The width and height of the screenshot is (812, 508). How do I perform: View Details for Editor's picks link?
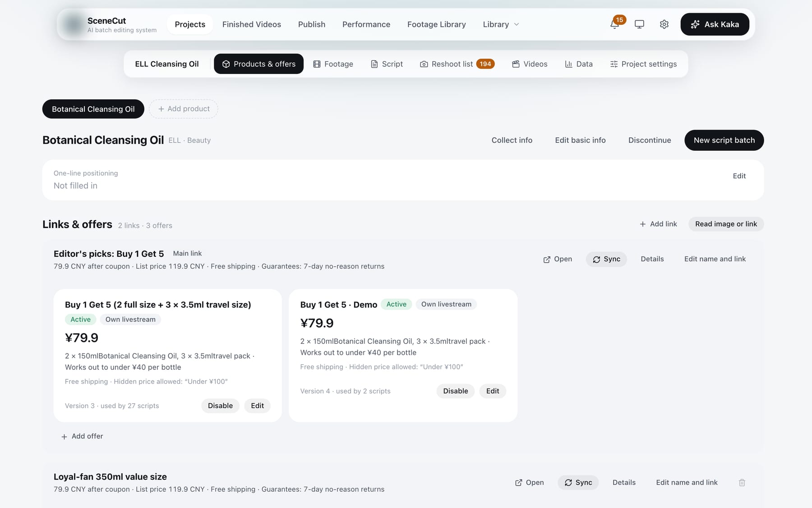click(652, 259)
